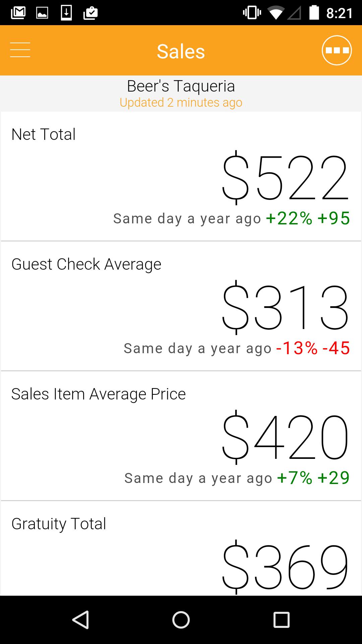Viewport: 362px width, 644px height.
Task: Tap the +22% +95 comparison figure
Action: pyautogui.click(x=308, y=218)
